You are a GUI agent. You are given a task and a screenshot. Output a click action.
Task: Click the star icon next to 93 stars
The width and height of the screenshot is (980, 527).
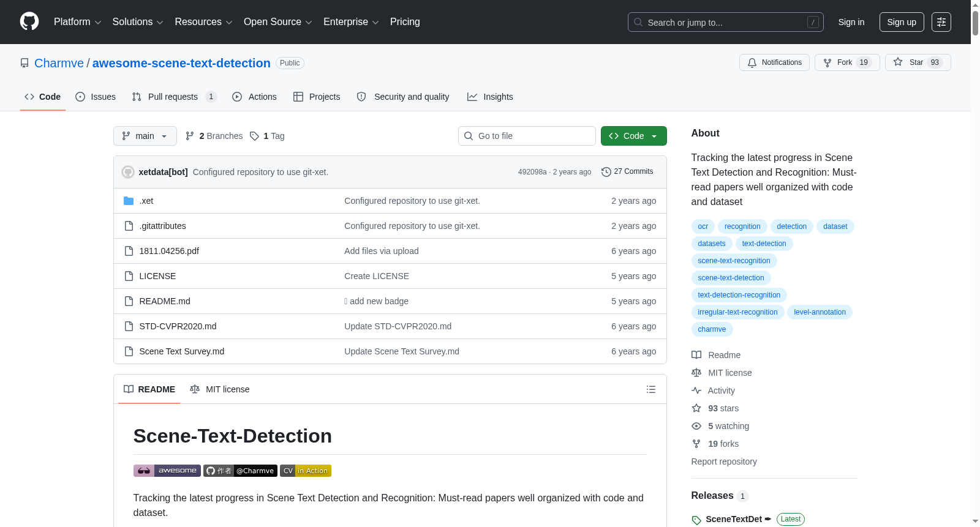(696, 408)
